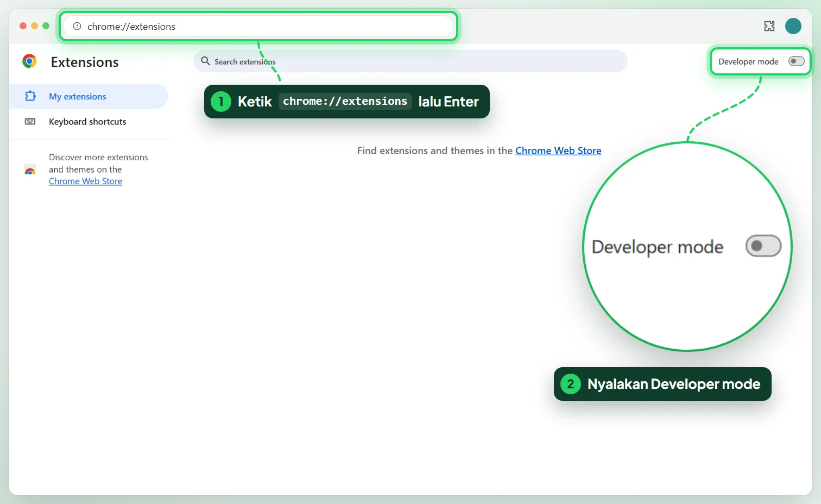Click the Keyboard shortcuts keyboard icon

click(30, 122)
